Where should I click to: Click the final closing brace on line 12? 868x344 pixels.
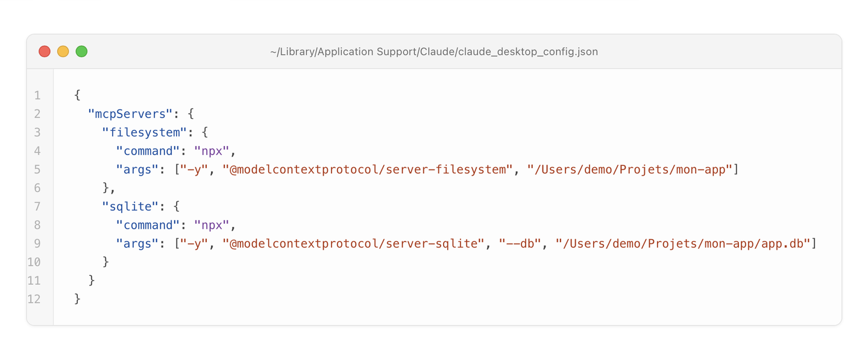point(77,299)
